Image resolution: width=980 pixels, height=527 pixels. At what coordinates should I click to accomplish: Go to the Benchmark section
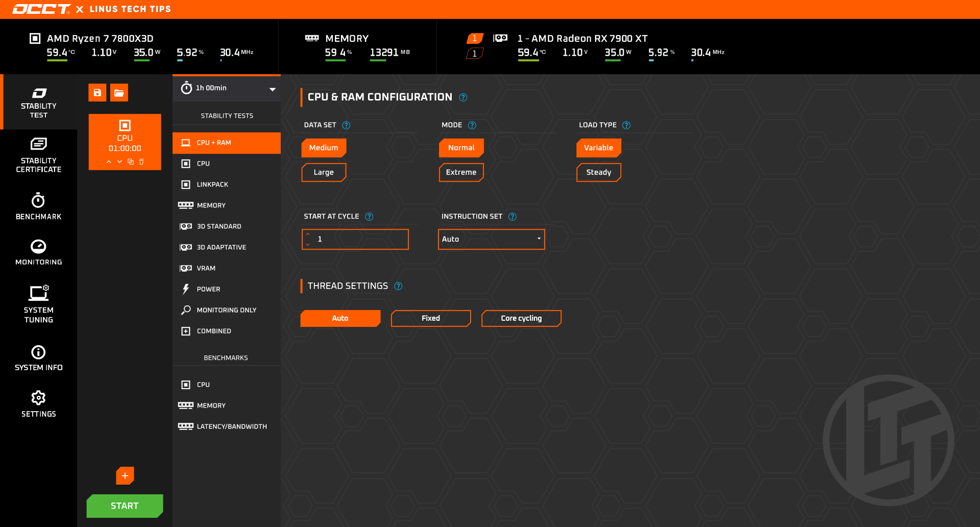[39, 206]
